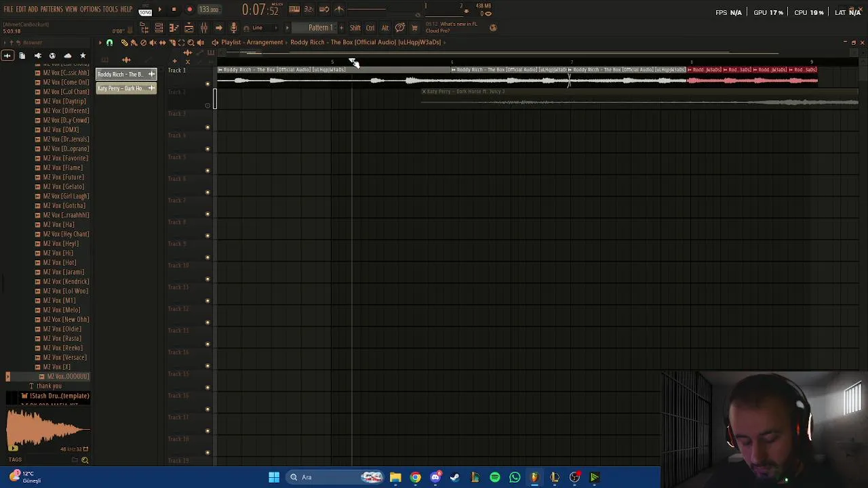
Task: Open the shopping cart icon
Action: [414, 28]
